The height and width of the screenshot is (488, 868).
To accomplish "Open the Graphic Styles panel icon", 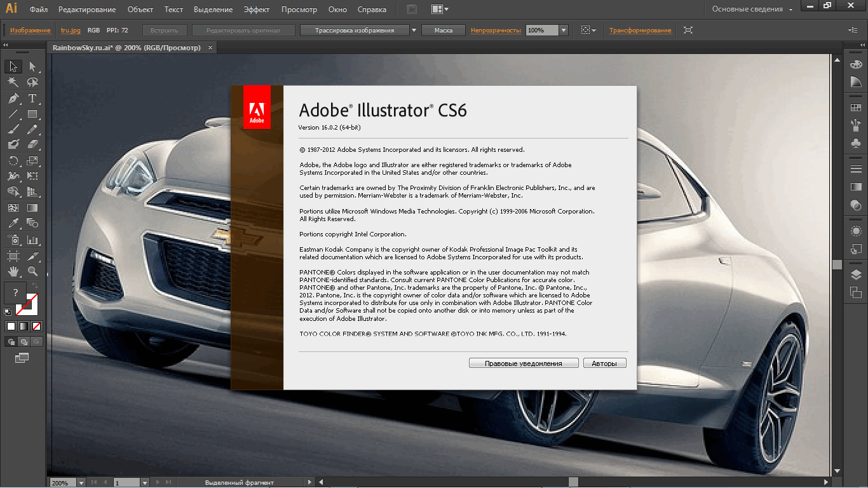I will [x=855, y=248].
